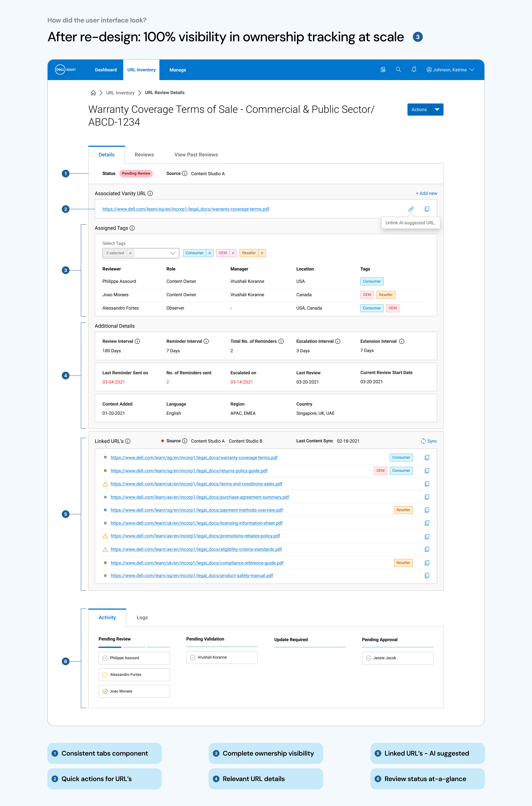Copy the product-safety-manual linked URL
The width and height of the screenshot is (532, 806).
(x=427, y=575)
